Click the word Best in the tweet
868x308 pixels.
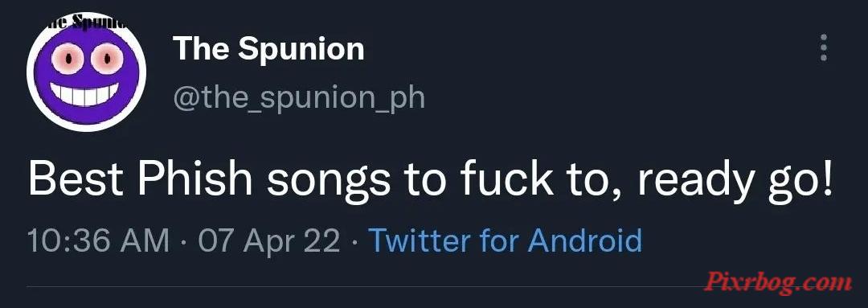(x=77, y=179)
